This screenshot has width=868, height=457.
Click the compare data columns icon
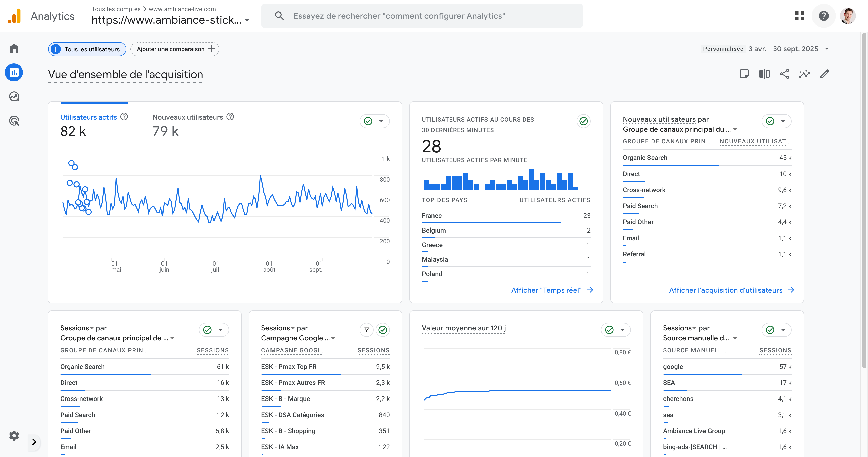point(764,74)
